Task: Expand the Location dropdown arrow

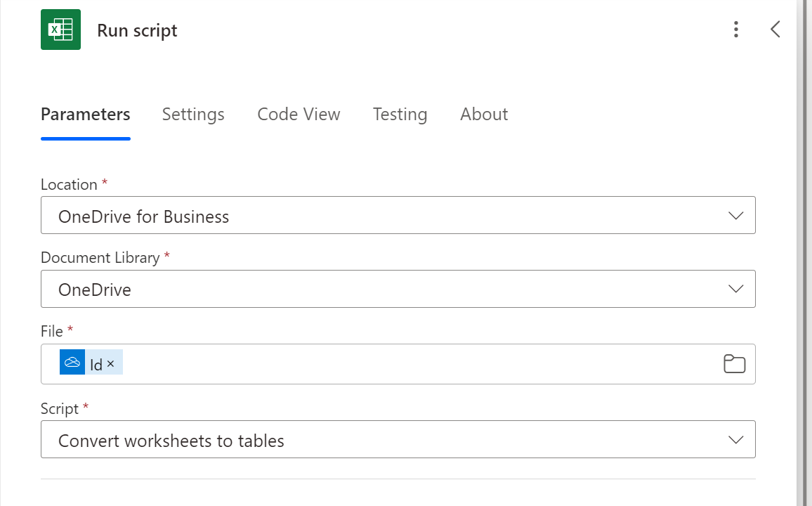Action: (x=735, y=216)
